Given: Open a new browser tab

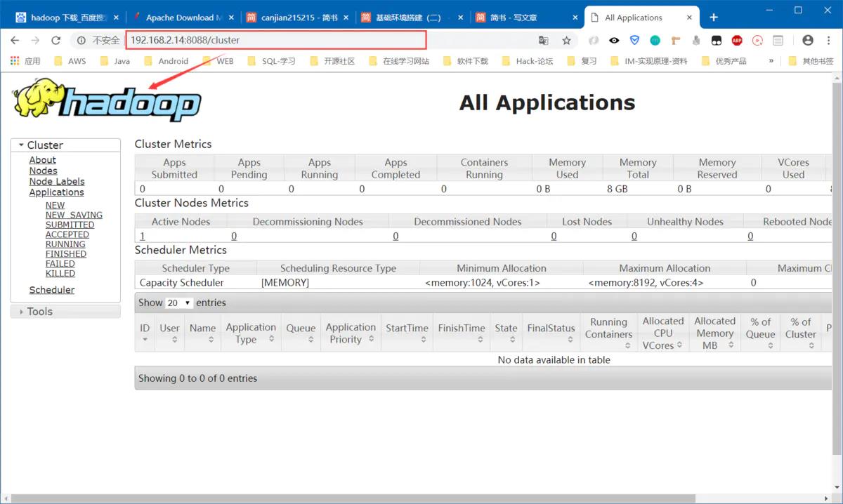Looking at the screenshot, I should pos(714,18).
